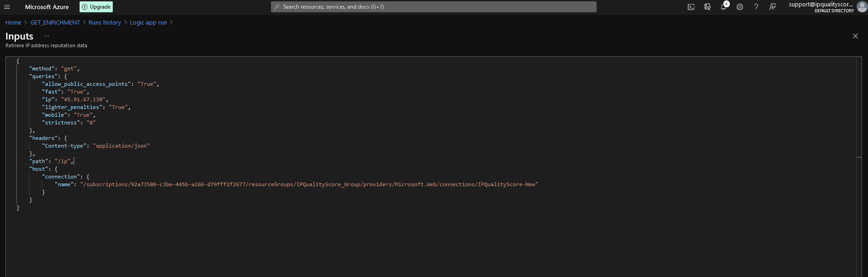The width and height of the screenshot is (868, 277).
Task: Open the notifications bell
Action: pos(724,7)
